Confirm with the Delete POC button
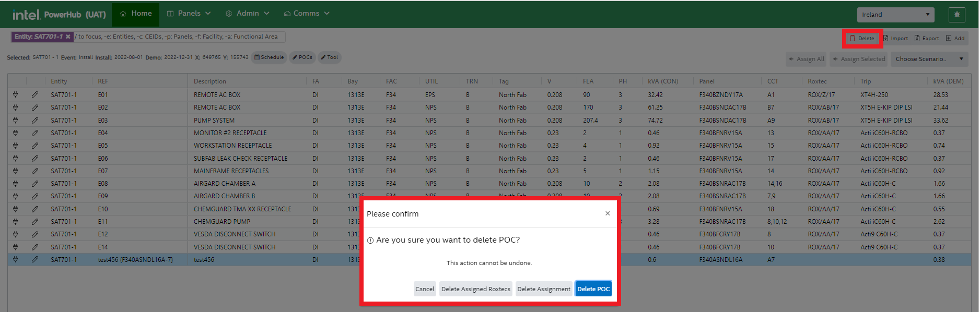The image size is (980, 312). pos(593,289)
